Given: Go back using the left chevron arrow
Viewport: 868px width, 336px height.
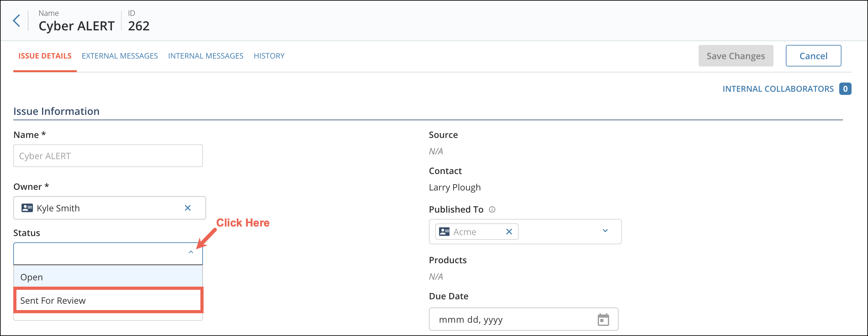Looking at the screenshot, I should coord(16,21).
